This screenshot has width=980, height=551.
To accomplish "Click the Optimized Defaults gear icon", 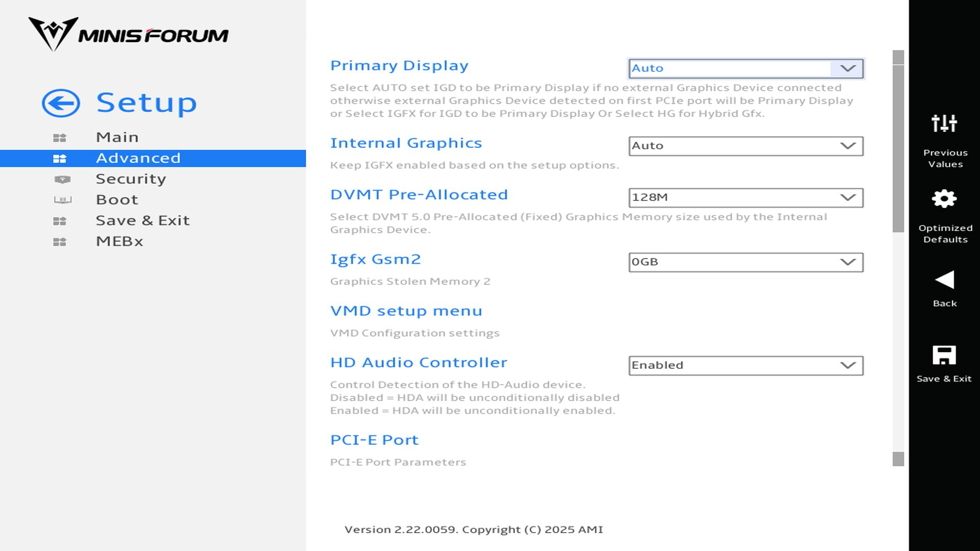I will click(x=944, y=199).
